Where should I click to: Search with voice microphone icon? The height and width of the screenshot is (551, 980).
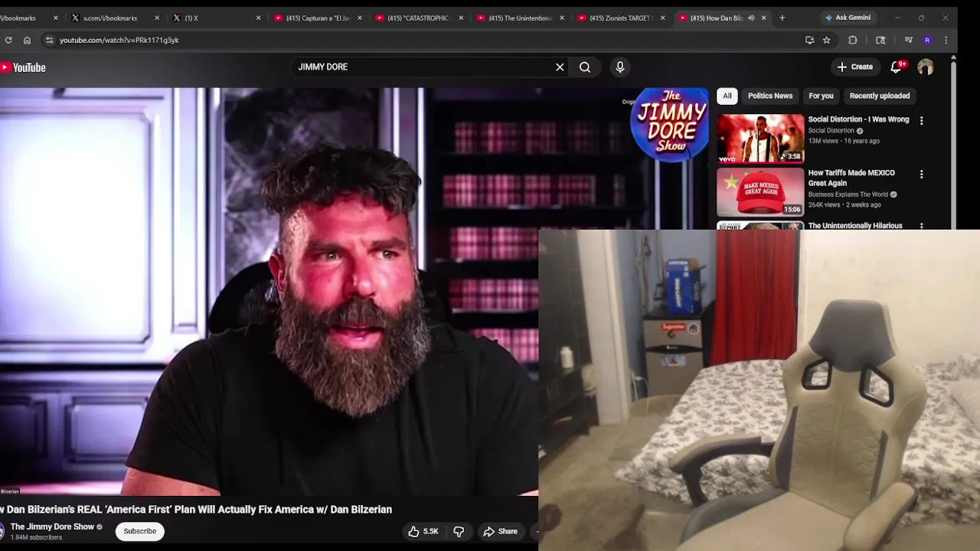620,67
